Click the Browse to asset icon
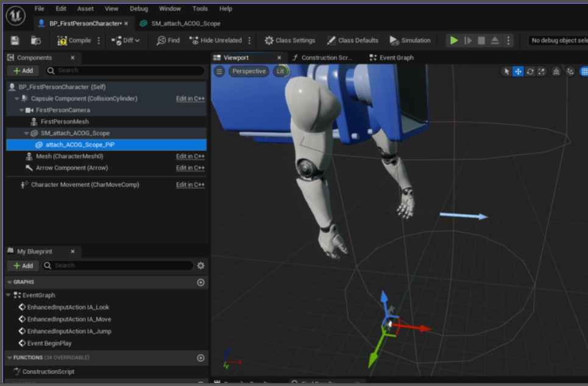The height and width of the screenshot is (386, 588). 36,41
